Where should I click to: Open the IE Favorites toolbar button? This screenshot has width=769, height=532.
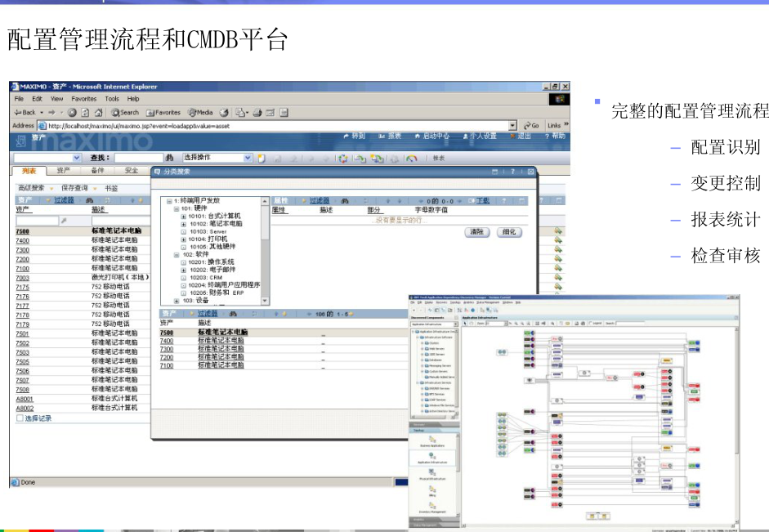163,113
